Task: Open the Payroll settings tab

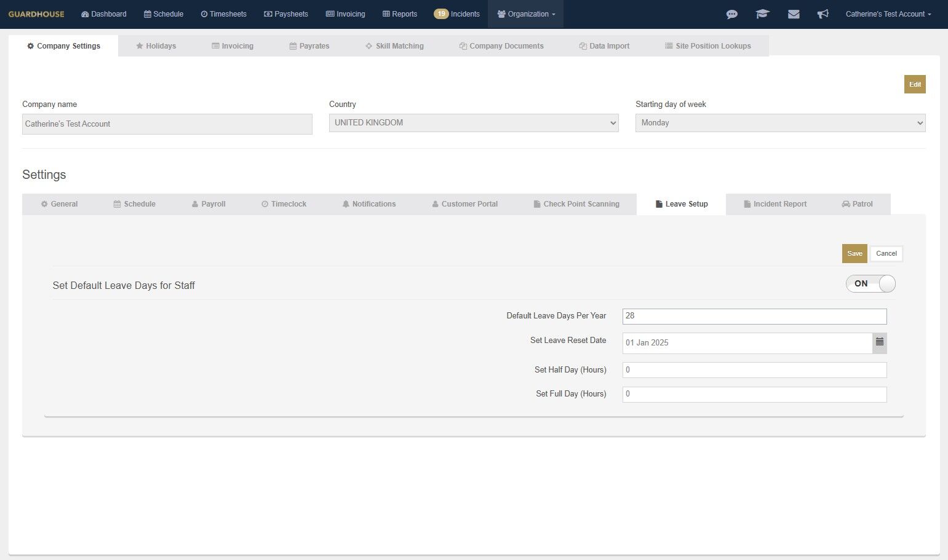Action: [x=209, y=204]
